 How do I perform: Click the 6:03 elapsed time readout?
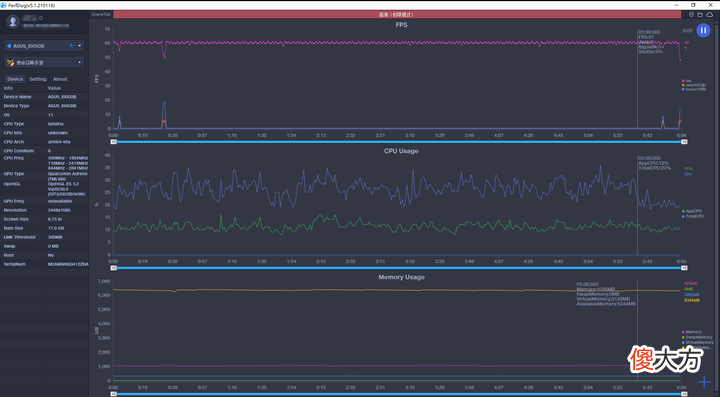(687, 31)
